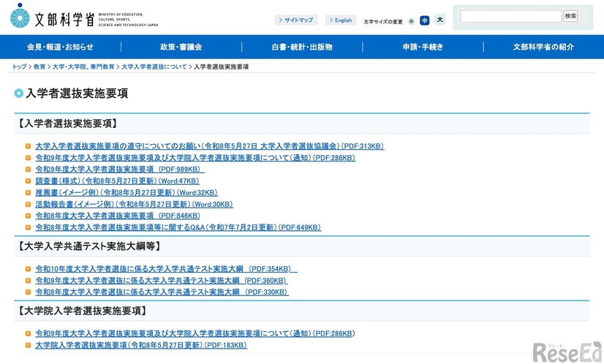
Task: Open the サイトマップ link
Action: [296, 20]
